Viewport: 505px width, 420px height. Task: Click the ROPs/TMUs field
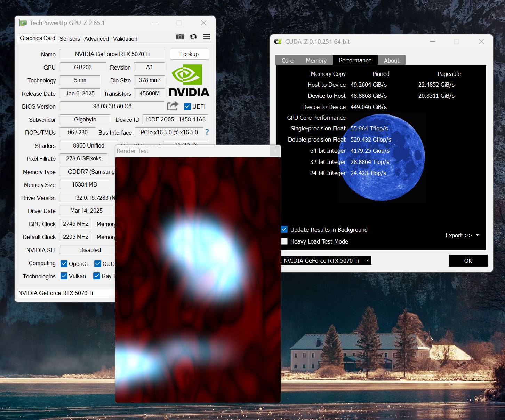click(78, 132)
